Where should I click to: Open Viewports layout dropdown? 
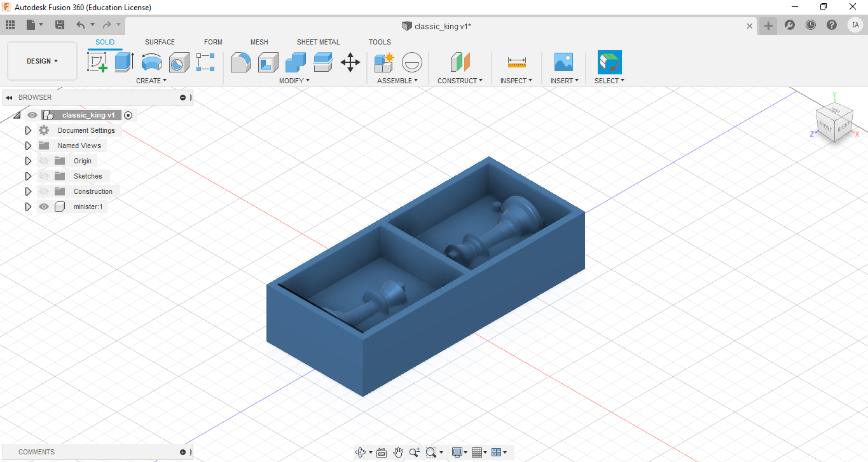pyautogui.click(x=499, y=452)
